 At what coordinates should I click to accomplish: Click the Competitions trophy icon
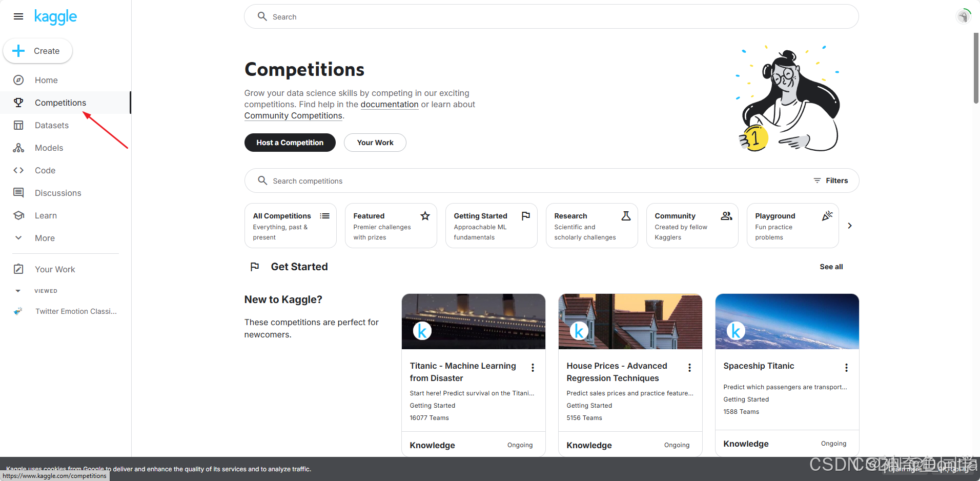pos(18,103)
